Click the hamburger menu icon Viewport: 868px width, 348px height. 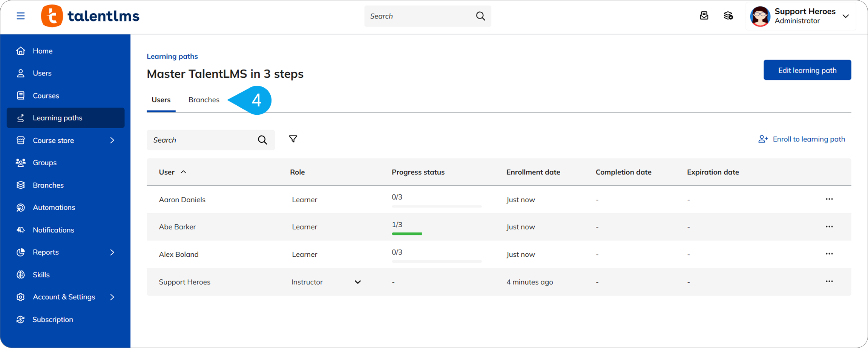tap(21, 16)
